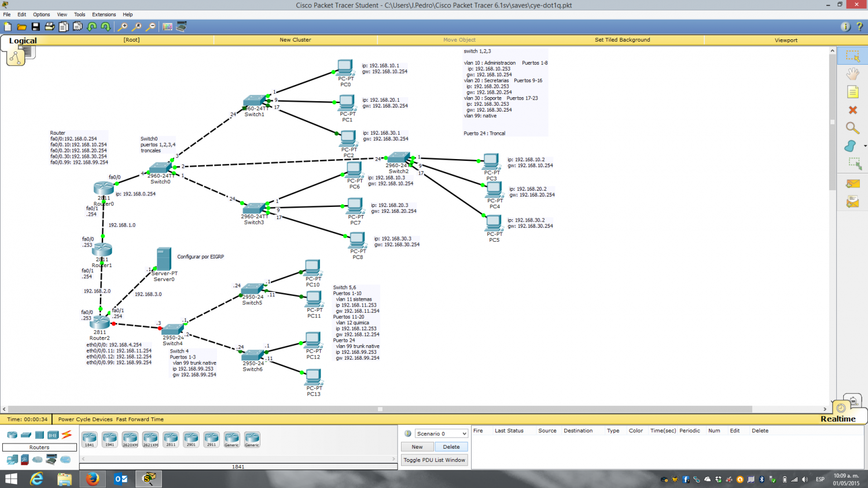This screenshot has height=488, width=868.
Task: Click New Cluster in the yellow bar
Action: tap(295, 40)
